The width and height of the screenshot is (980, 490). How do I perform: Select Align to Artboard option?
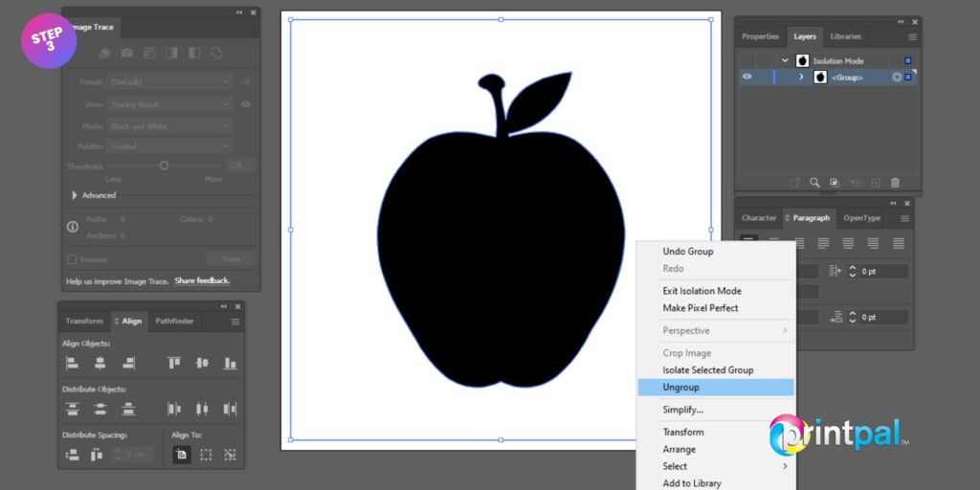pyautogui.click(x=181, y=455)
